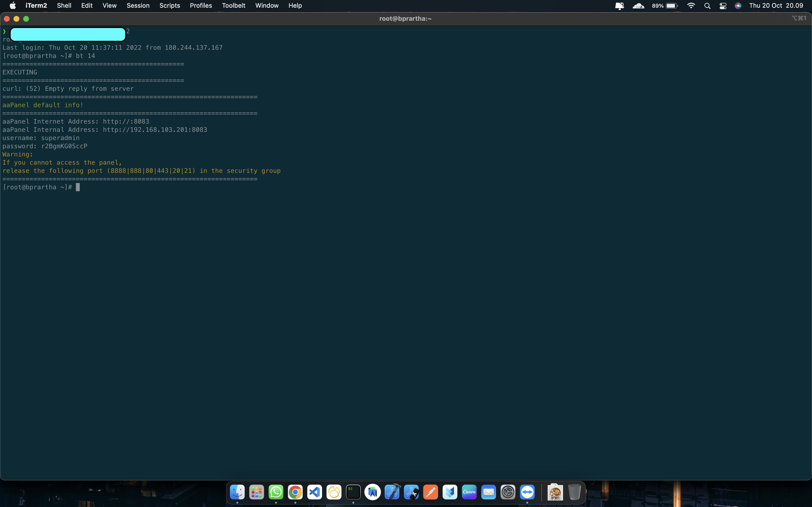The width and height of the screenshot is (812, 507).
Task: Open Visual Studio Code from the Dock
Action: coord(314,492)
